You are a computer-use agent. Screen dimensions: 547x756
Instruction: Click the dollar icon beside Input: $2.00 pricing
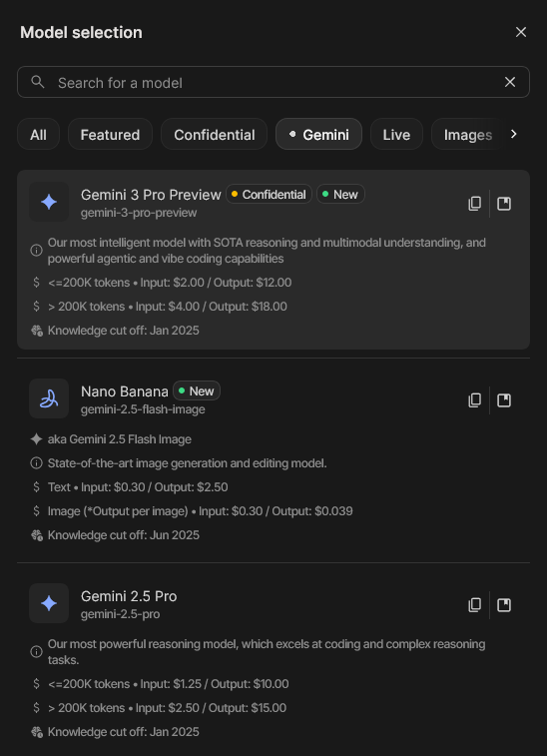click(x=36, y=282)
